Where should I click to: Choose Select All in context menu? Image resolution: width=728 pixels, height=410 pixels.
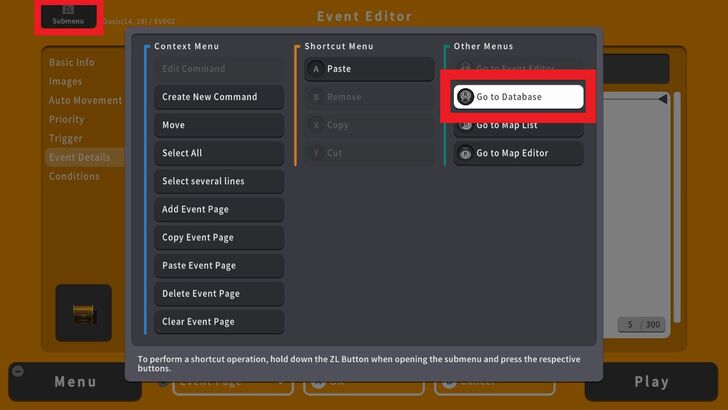pos(218,153)
